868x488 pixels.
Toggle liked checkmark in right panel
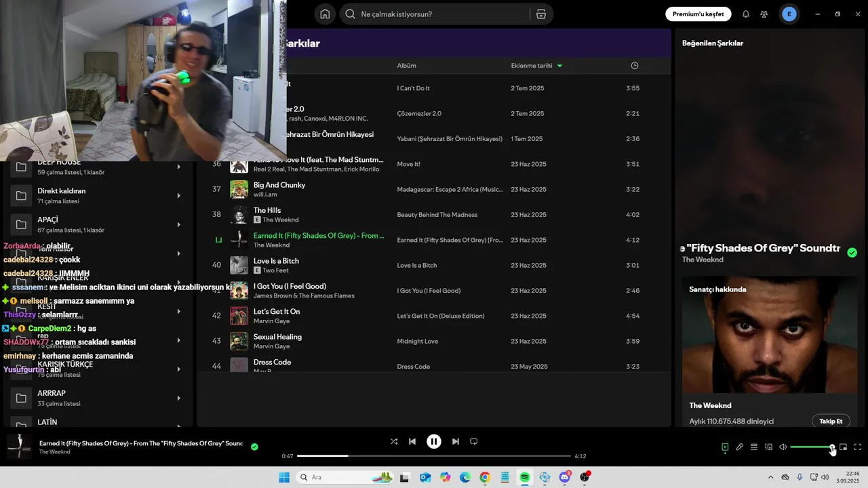click(852, 253)
